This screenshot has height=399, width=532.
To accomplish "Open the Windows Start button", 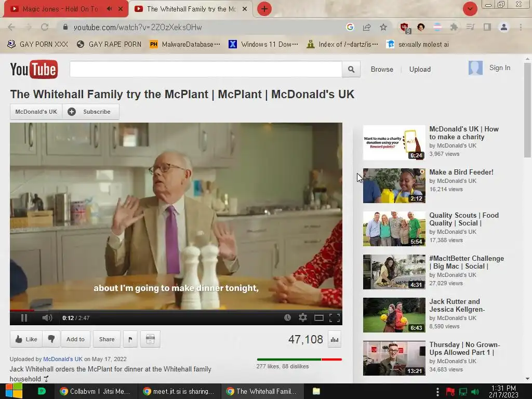I will (13, 391).
